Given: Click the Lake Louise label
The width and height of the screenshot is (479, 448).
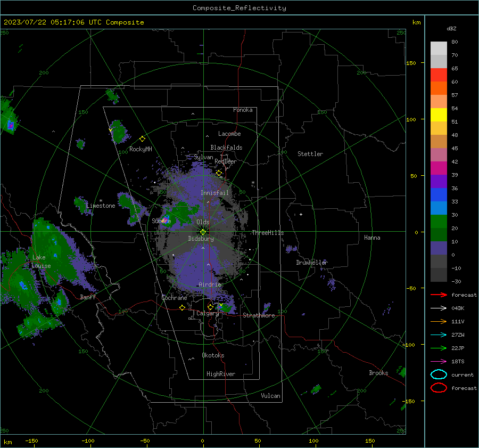Looking at the screenshot, I should 41,262.
